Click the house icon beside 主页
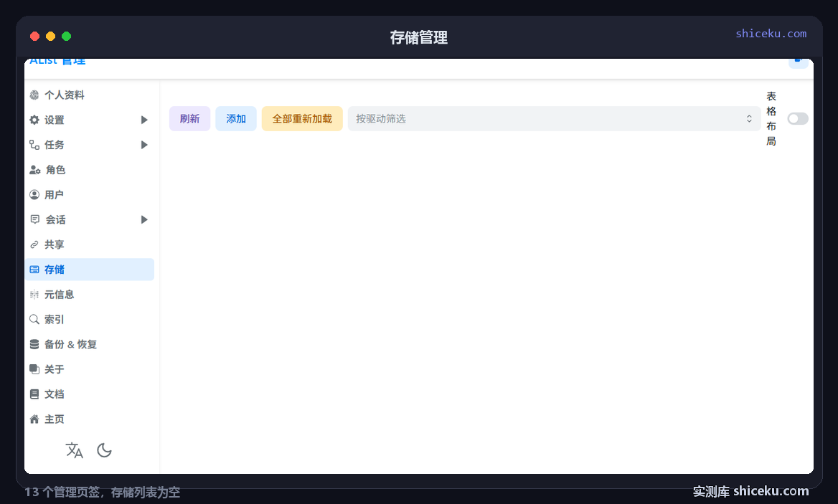The width and height of the screenshot is (838, 504). [x=34, y=419]
